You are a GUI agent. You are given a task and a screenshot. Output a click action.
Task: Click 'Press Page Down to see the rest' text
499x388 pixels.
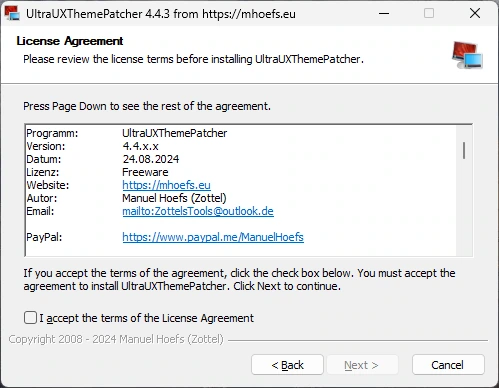pos(147,106)
